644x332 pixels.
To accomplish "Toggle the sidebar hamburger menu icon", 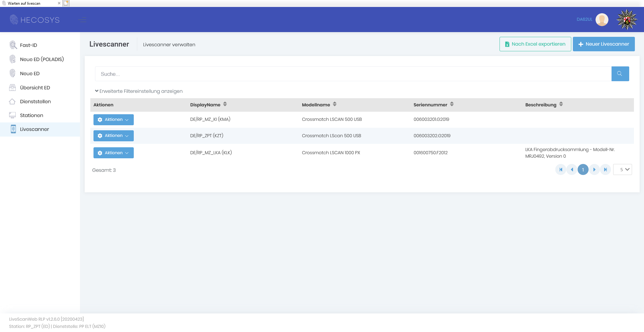I will (x=82, y=20).
